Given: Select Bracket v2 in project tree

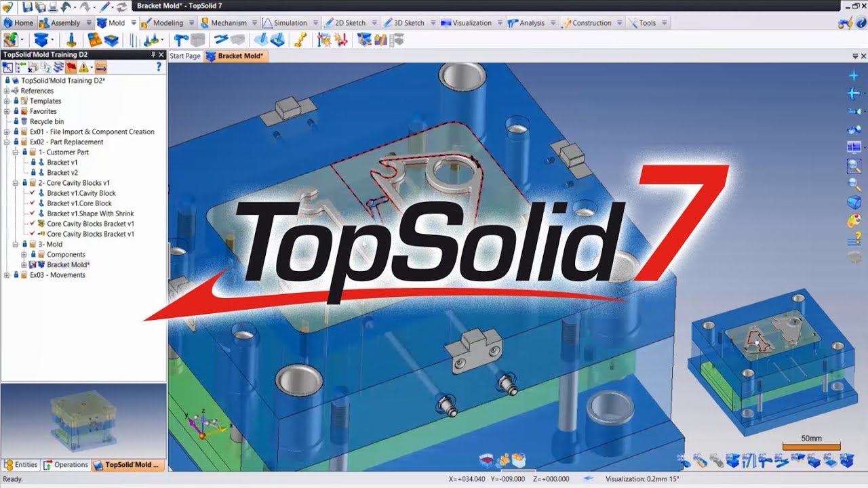Looking at the screenshot, I should pyautogui.click(x=62, y=173).
